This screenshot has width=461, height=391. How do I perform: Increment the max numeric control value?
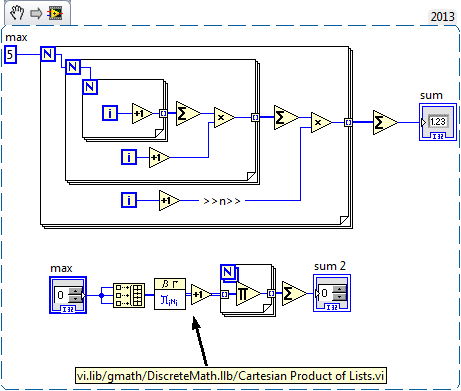pos(75,291)
